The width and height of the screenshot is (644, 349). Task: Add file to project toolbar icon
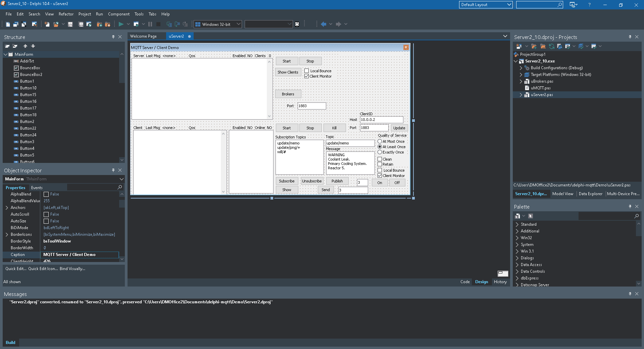[99, 24]
